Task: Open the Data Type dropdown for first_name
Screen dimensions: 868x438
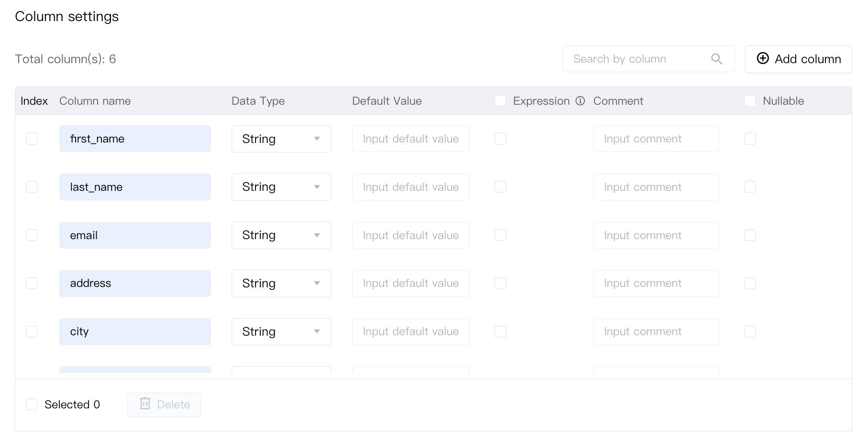Action: point(281,139)
